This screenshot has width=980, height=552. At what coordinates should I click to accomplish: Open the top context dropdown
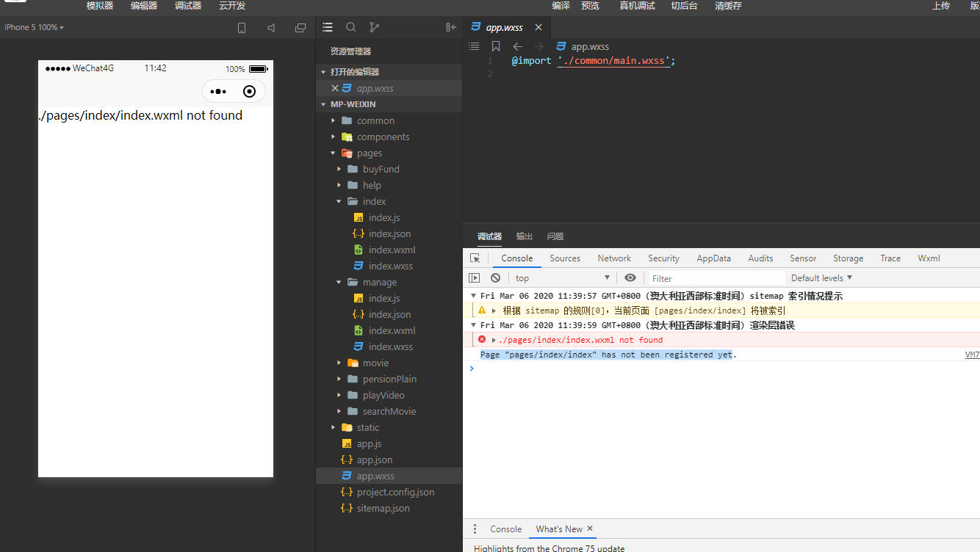(563, 278)
